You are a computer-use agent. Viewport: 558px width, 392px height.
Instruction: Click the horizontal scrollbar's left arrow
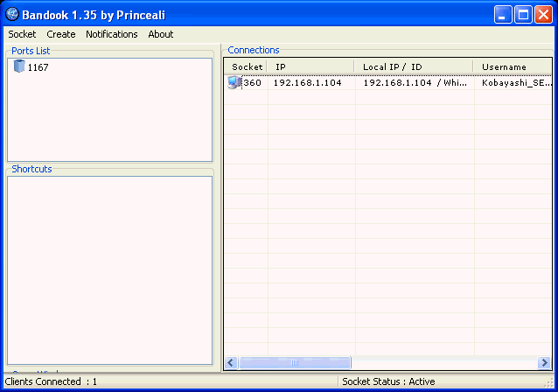(232, 362)
